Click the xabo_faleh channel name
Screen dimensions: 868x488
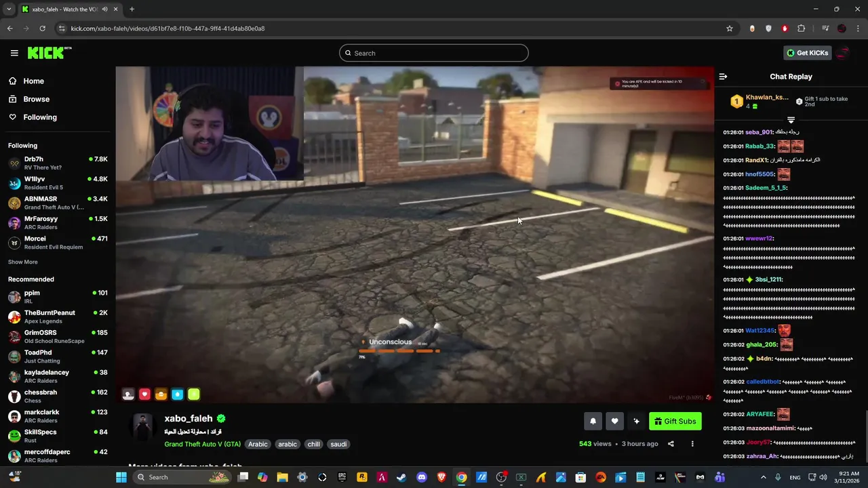click(189, 419)
